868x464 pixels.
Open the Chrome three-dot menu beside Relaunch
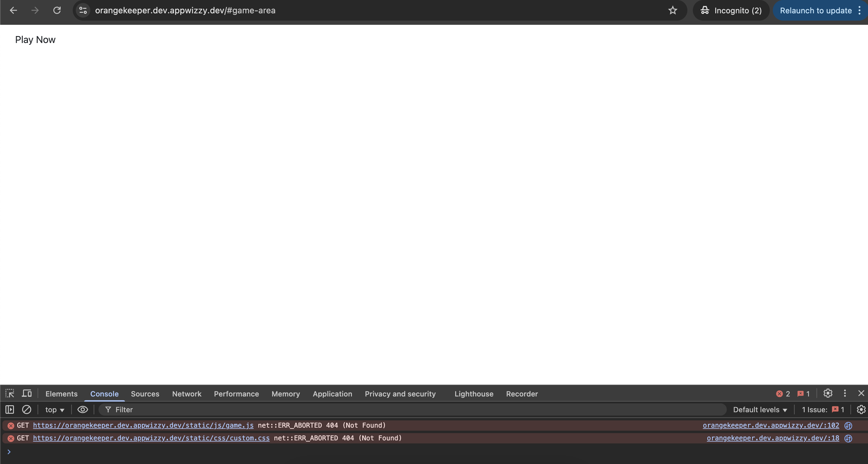tap(860, 10)
